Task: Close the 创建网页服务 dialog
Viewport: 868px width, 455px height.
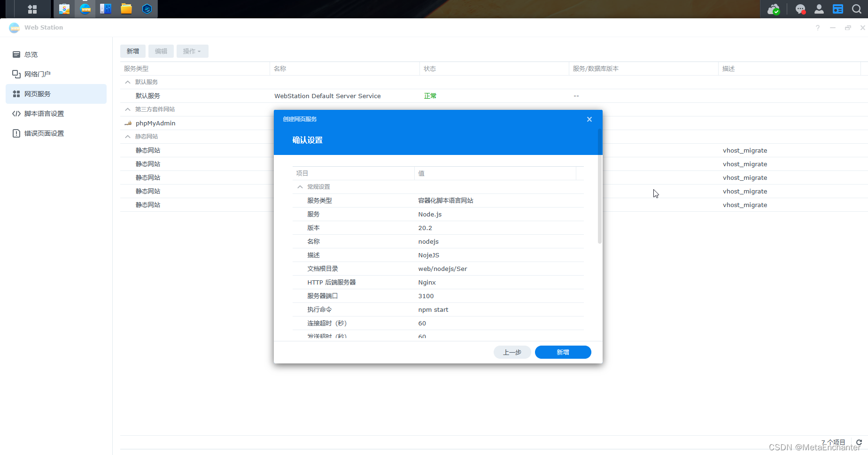Action: click(589, 119)
